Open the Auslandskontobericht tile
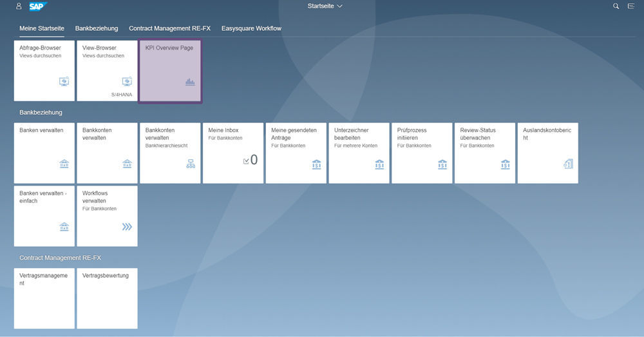 (x=548, y=153)
